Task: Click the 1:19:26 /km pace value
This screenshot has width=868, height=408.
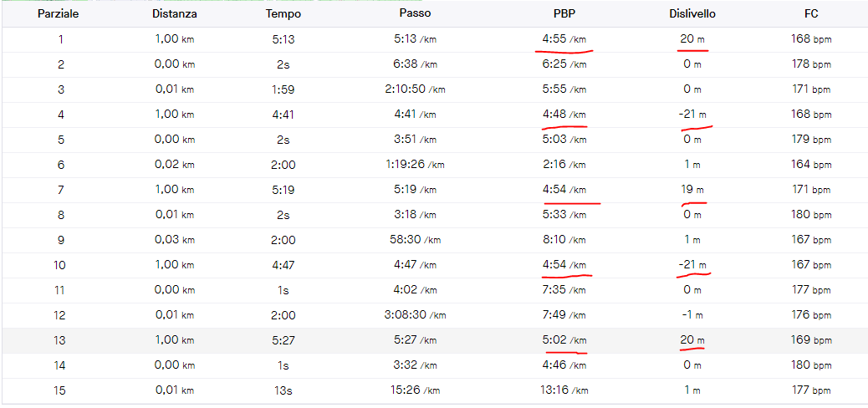Action: point(415,165)
